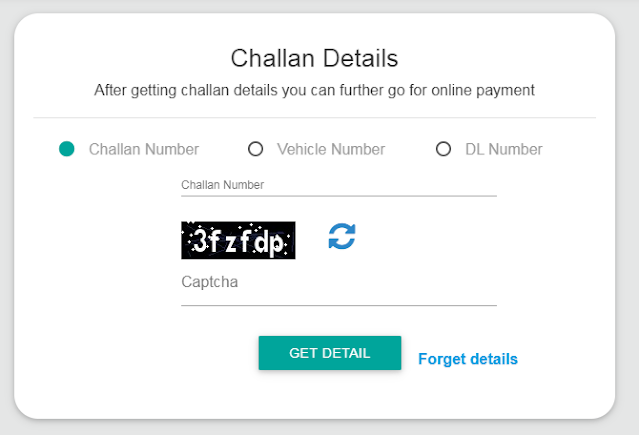639x435 pixels.
Task: Click the Challan Details heading
Action: pyautogui.click(x=314, y=58)
